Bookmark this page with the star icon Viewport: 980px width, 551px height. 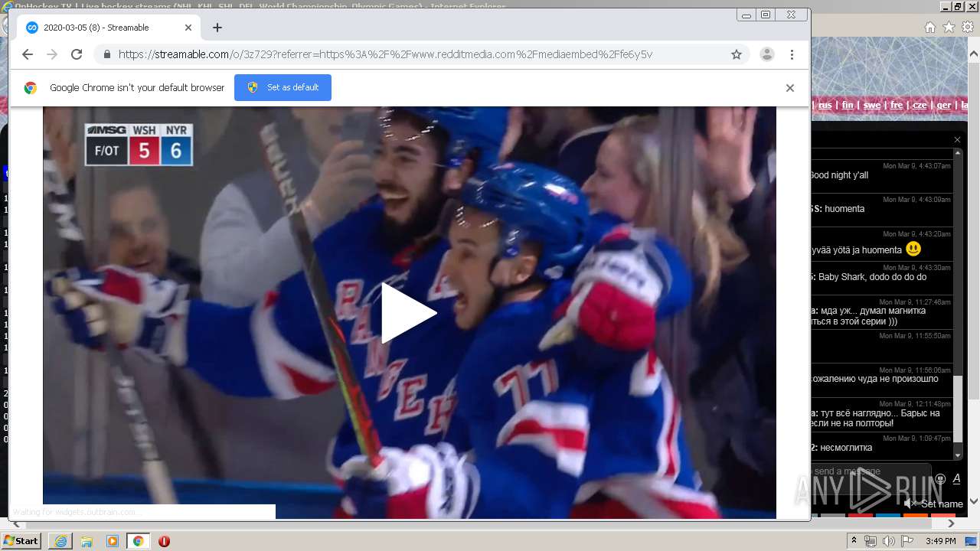click(x=737, y=54)
